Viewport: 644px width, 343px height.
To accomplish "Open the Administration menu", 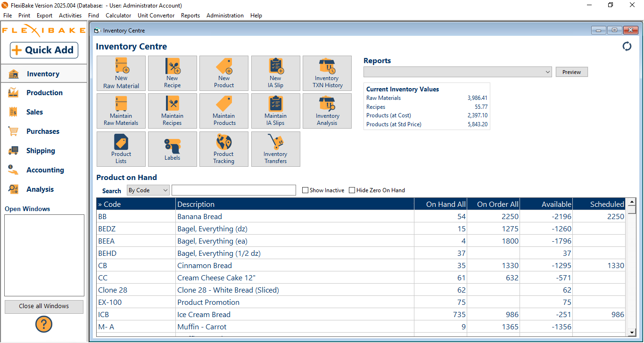I will 225,16.
